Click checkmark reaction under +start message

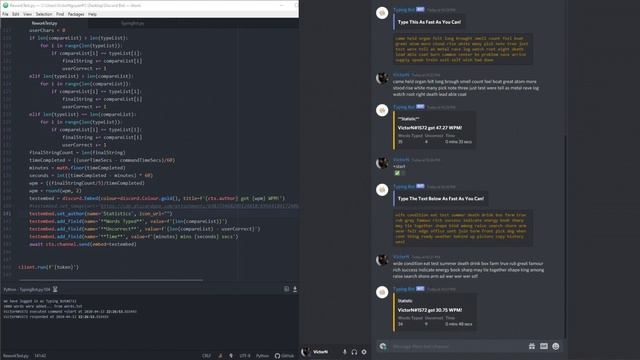[399, 173]
